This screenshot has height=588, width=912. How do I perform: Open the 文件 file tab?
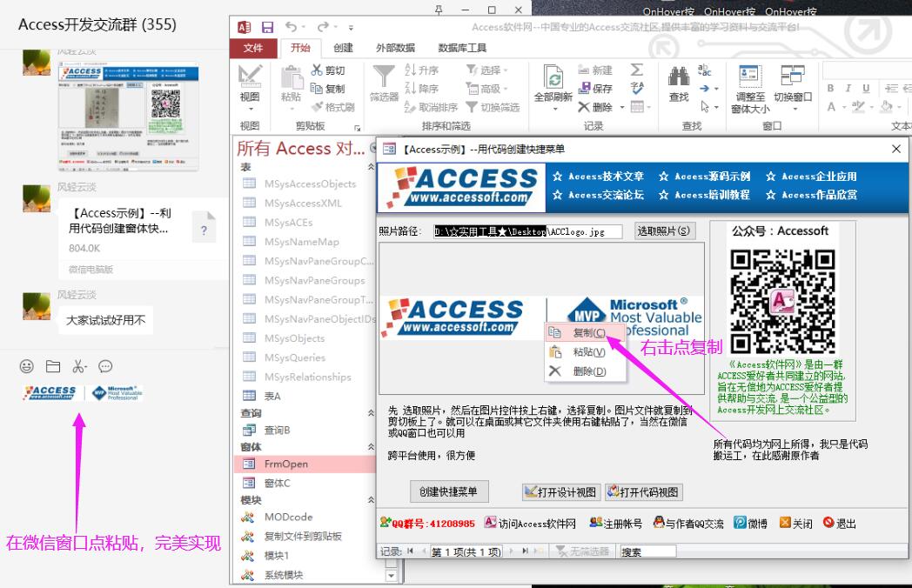point(253,48)
